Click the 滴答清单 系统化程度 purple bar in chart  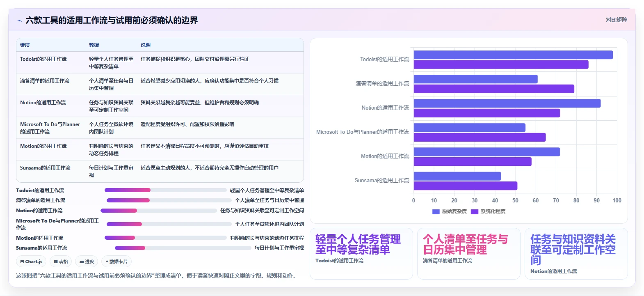pos(494,89)
